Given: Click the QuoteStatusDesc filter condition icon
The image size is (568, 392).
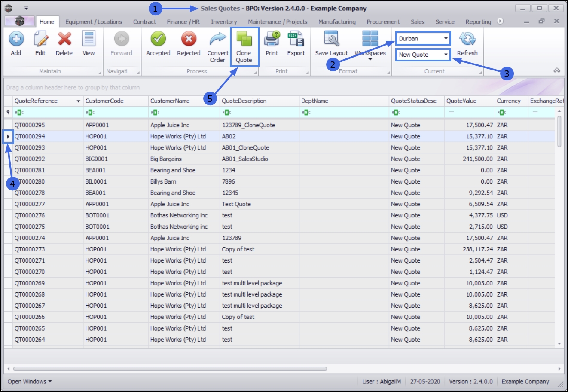Looking at the screenshot, I should 396,113.
